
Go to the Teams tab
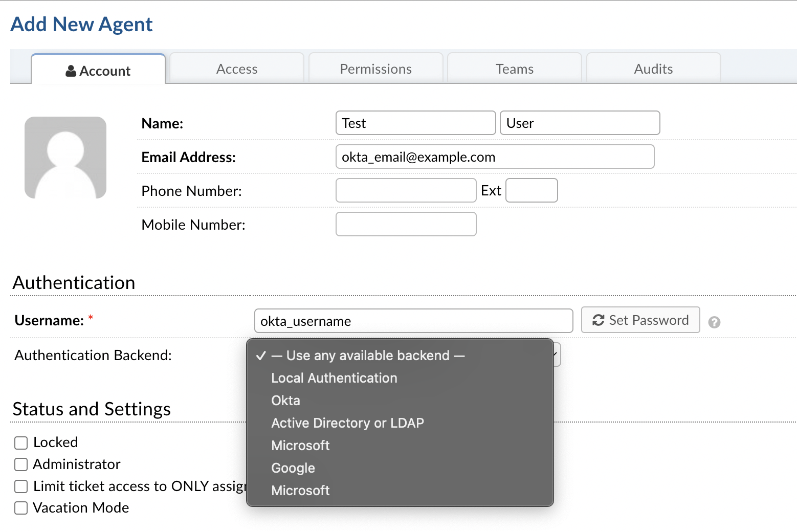pyautogui.click(x=515, y=69)
